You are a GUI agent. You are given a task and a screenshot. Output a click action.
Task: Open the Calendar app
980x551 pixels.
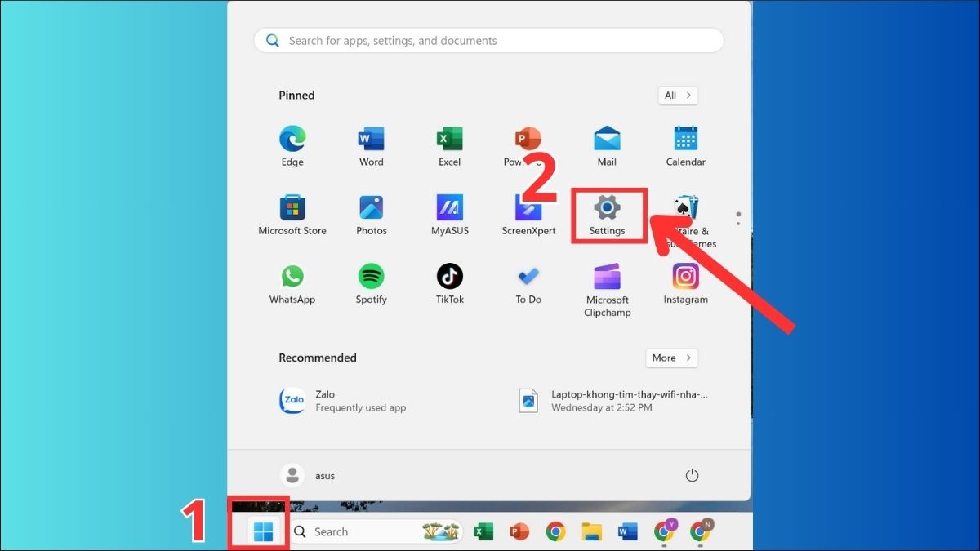pyautogui.click(x=686, y=147)
